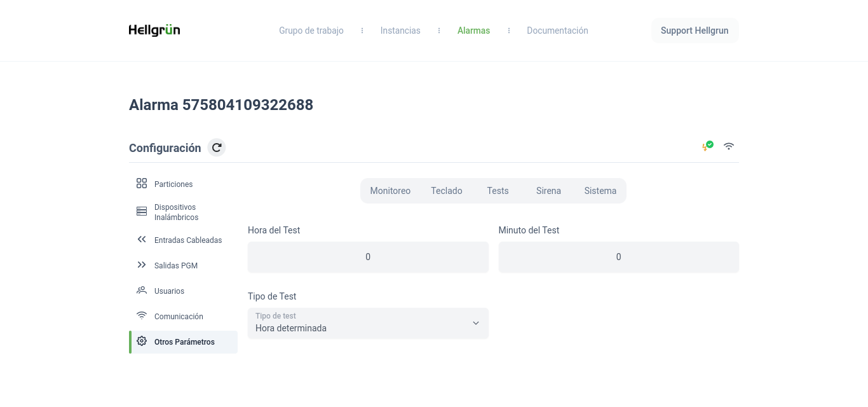Click the Support Hellgrun button
868x407 pixels.
[x=695, y=31]
